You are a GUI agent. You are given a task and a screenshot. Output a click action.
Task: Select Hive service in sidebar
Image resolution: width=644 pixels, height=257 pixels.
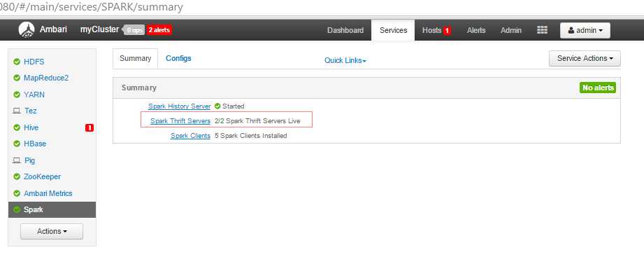click(x=31, y=127)
